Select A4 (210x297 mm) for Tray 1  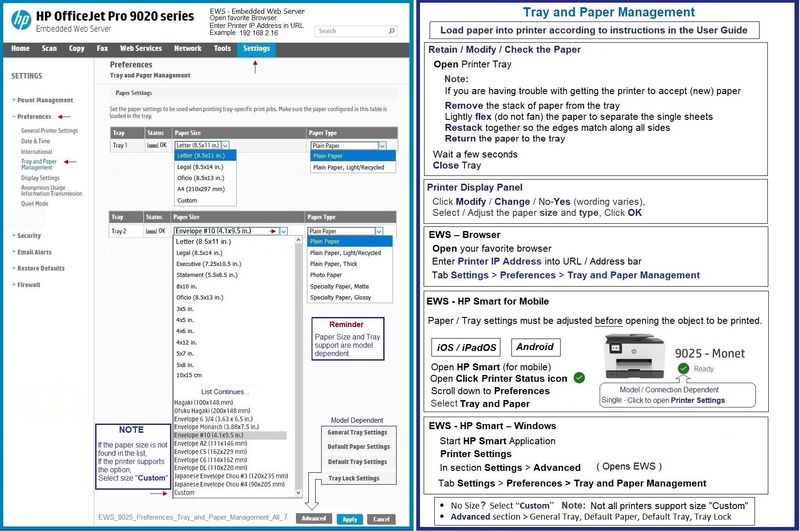[201, 189]
